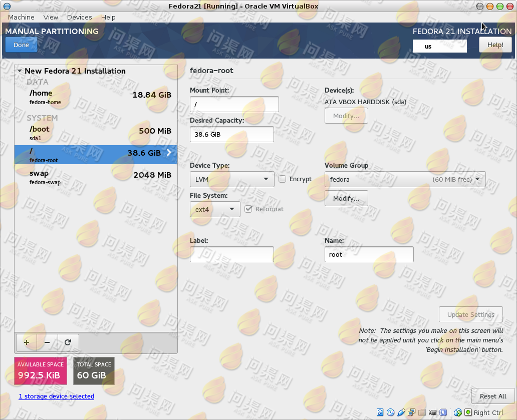Click the remove mount point minus icon

point(47,342)
